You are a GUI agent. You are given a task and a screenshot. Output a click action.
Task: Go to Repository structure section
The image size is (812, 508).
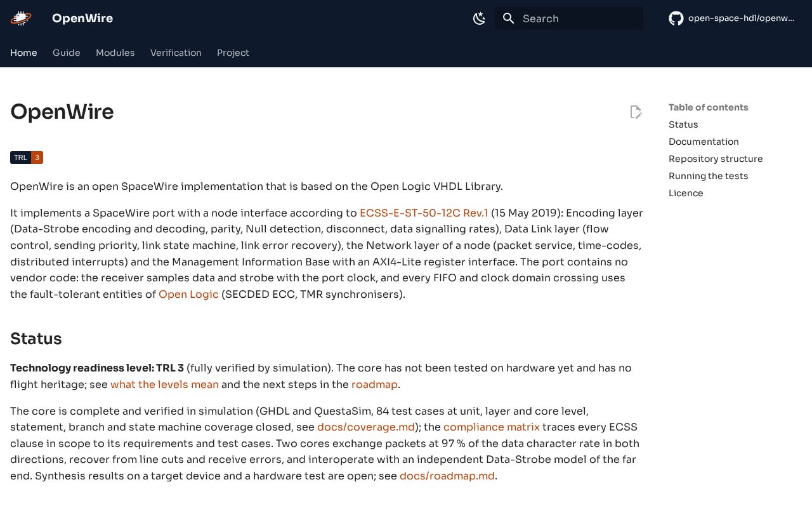716,159
